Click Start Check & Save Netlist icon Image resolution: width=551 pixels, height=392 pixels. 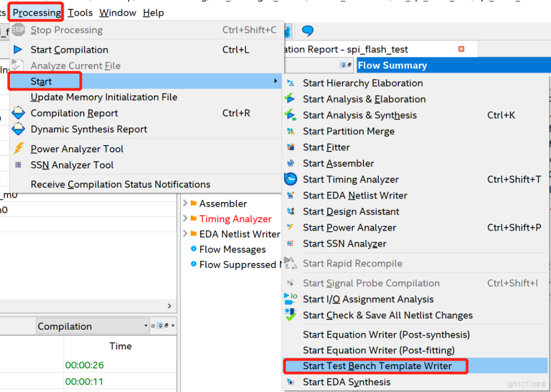pyautogui.click(x=290, y=315)
